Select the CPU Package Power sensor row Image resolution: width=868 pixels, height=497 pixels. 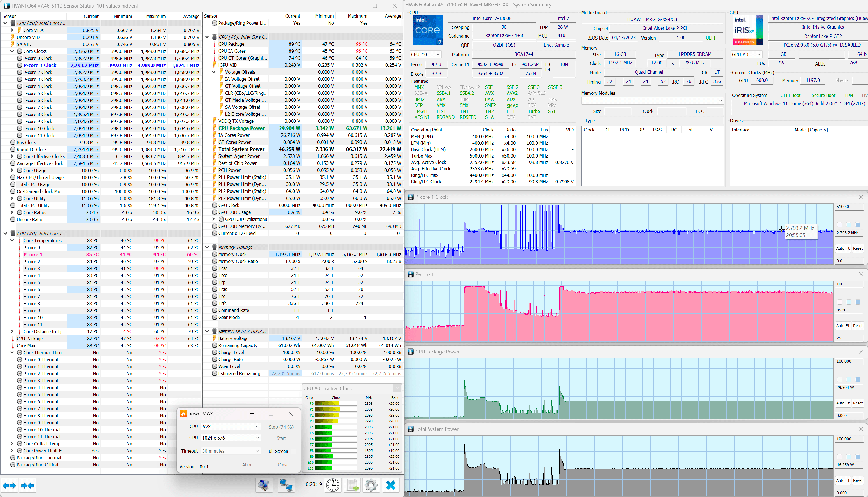point(241,128)
